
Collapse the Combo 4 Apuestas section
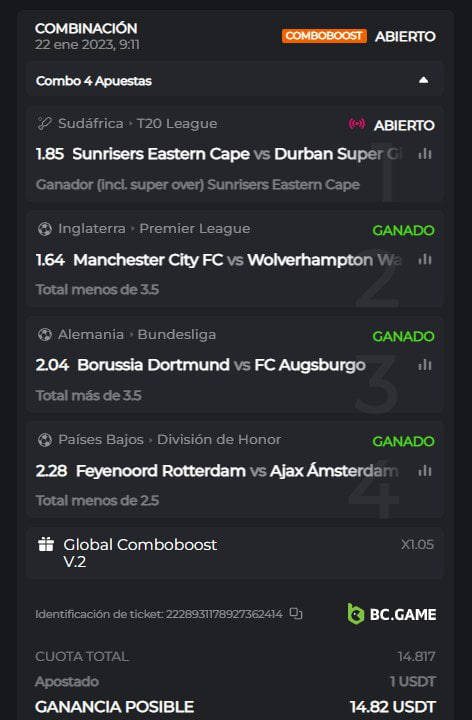pos(423,80)
